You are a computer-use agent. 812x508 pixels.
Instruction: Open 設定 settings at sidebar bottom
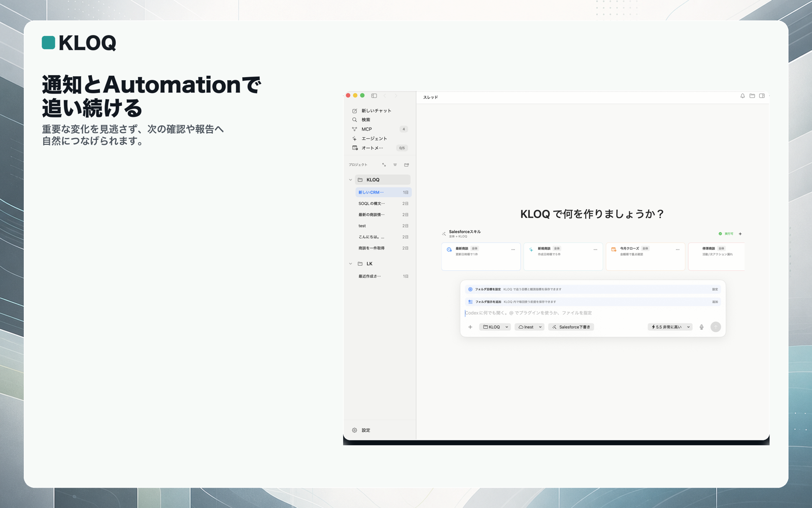[361, 430]
